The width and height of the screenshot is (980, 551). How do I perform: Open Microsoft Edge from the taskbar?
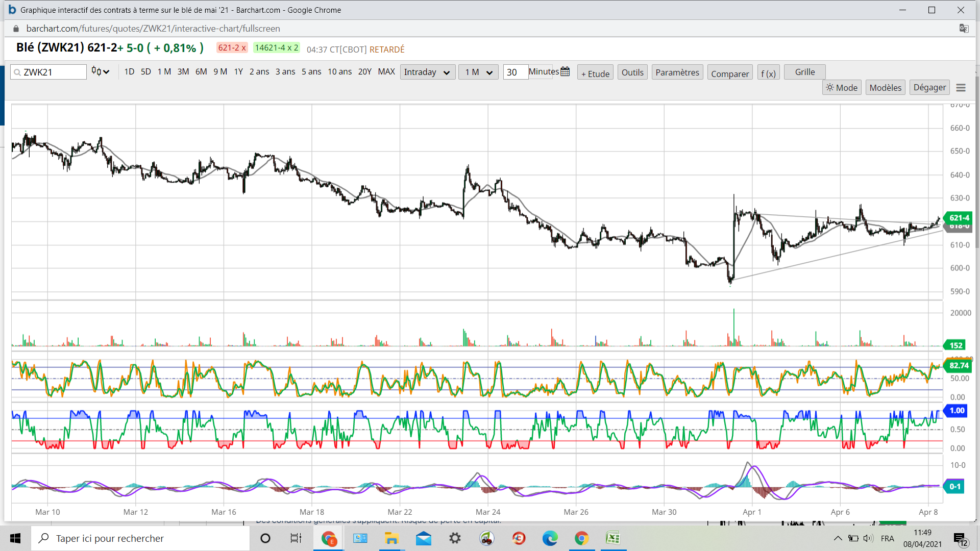click(550, 538)
